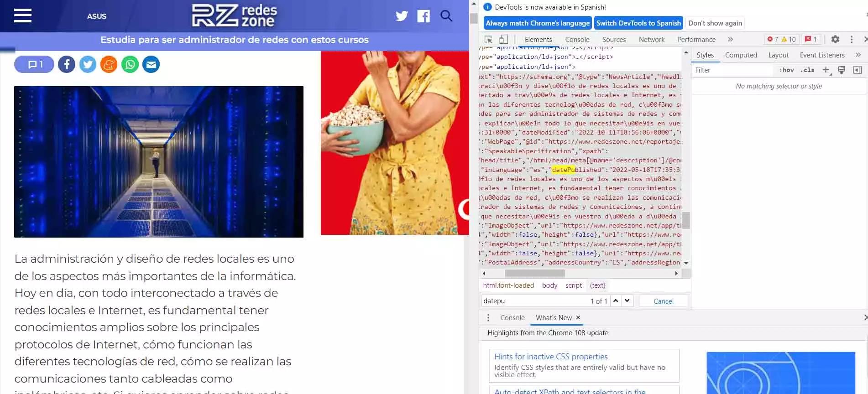868x394 pixels.
Task: Share article on WhatsApp
Action: click(130, 64)
